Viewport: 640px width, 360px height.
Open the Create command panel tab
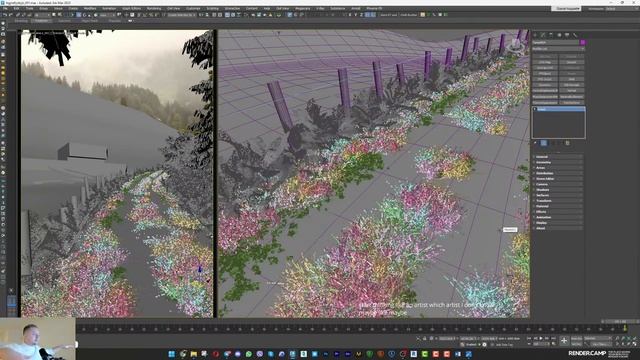536,35
